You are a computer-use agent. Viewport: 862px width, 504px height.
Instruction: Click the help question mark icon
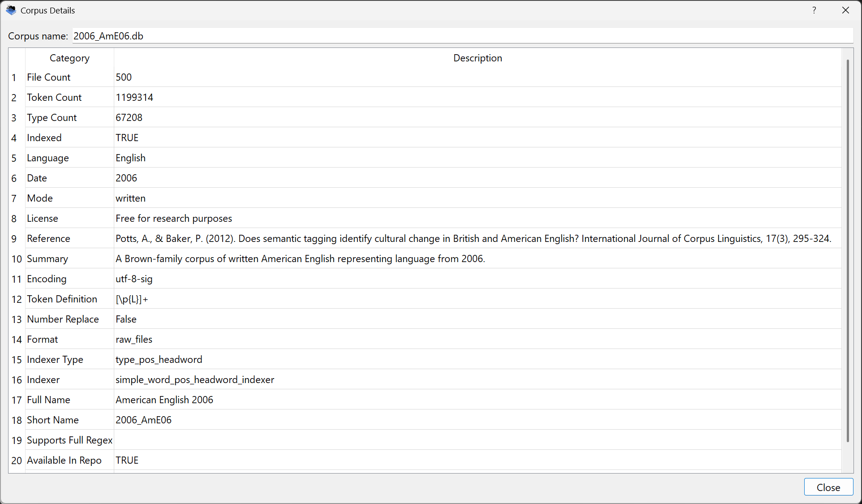pyautogui.click(x=814, y=10)
